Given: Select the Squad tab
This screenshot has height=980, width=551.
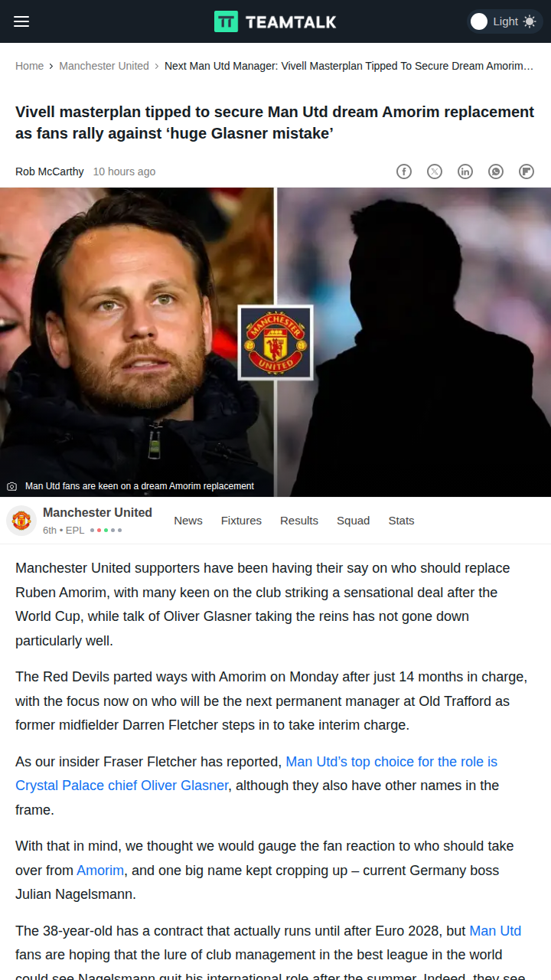Looking at the screenshot, I should click(x=353, y=521).
